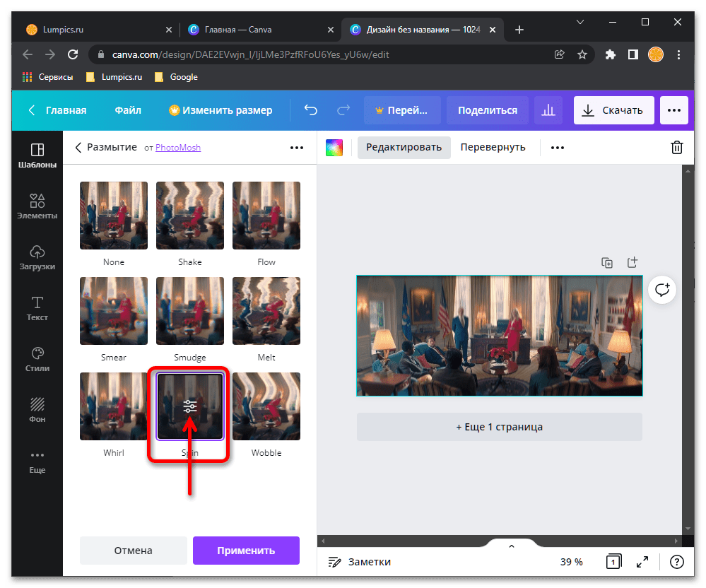Select the Smudge blur effect
706x588 pixels.
pos(190,311)
